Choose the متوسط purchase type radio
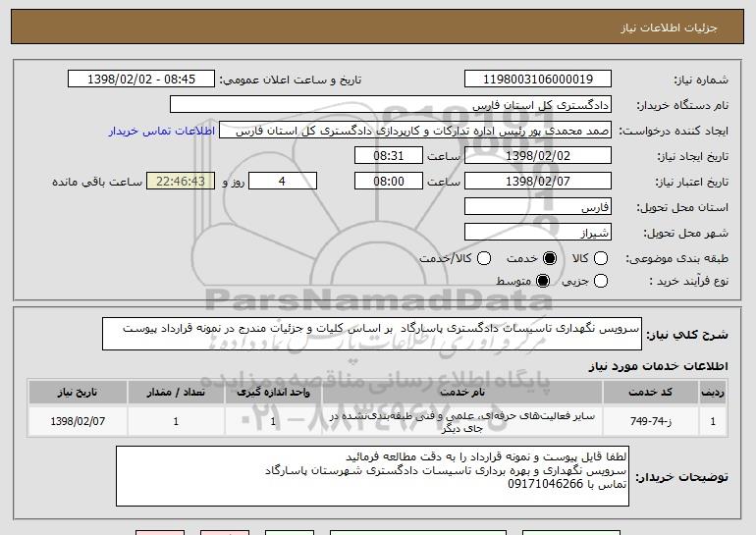Viewport: 756px width, 535px height. [x=543, y=281]
